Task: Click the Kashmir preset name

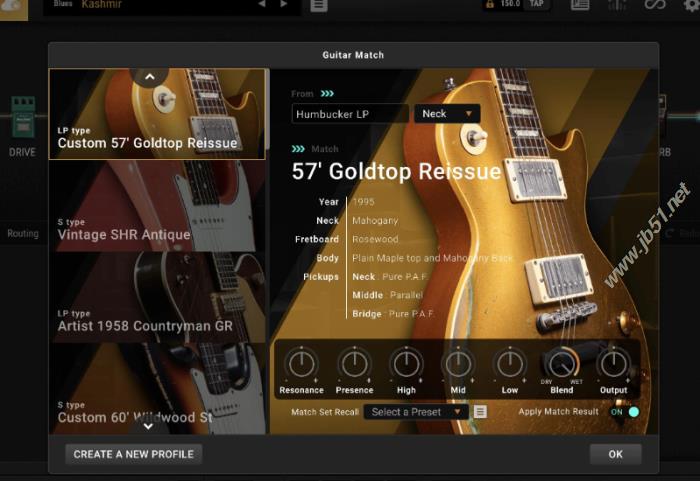Action: click(102, 4)
